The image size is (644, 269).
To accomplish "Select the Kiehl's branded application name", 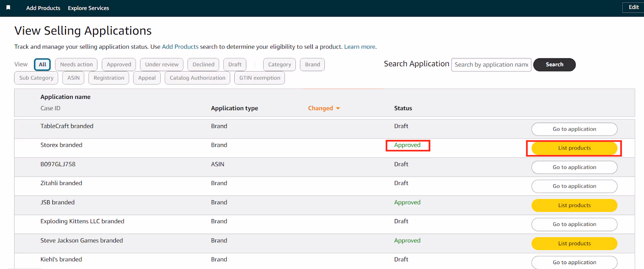I will pos(61,259).
